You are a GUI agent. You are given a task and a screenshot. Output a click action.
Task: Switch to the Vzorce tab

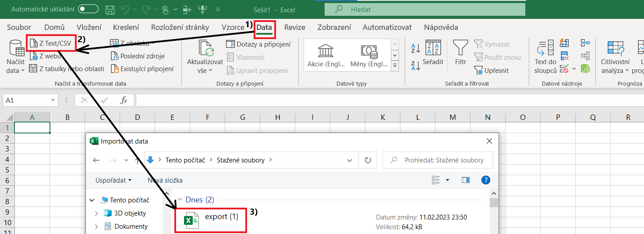(233, 27)
